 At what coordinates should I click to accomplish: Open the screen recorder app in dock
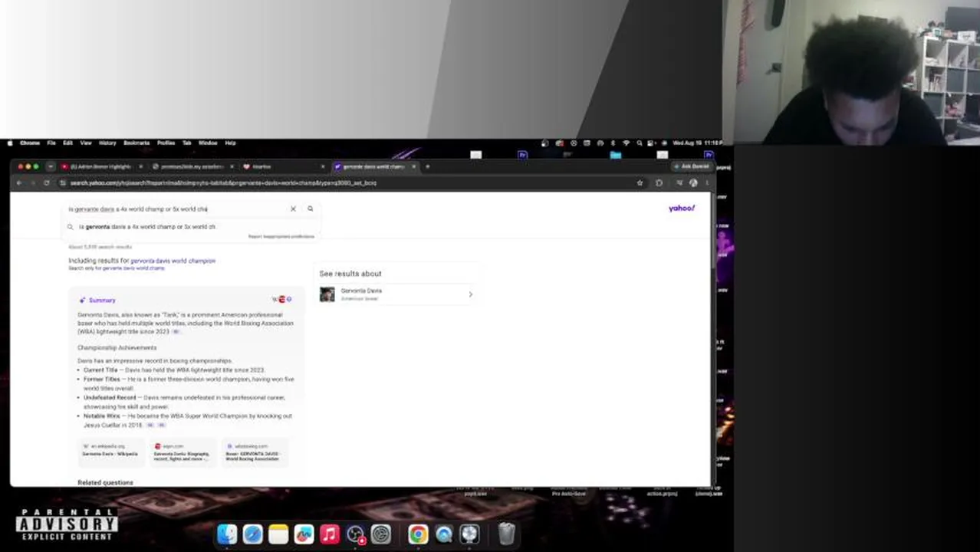[355, 534]
